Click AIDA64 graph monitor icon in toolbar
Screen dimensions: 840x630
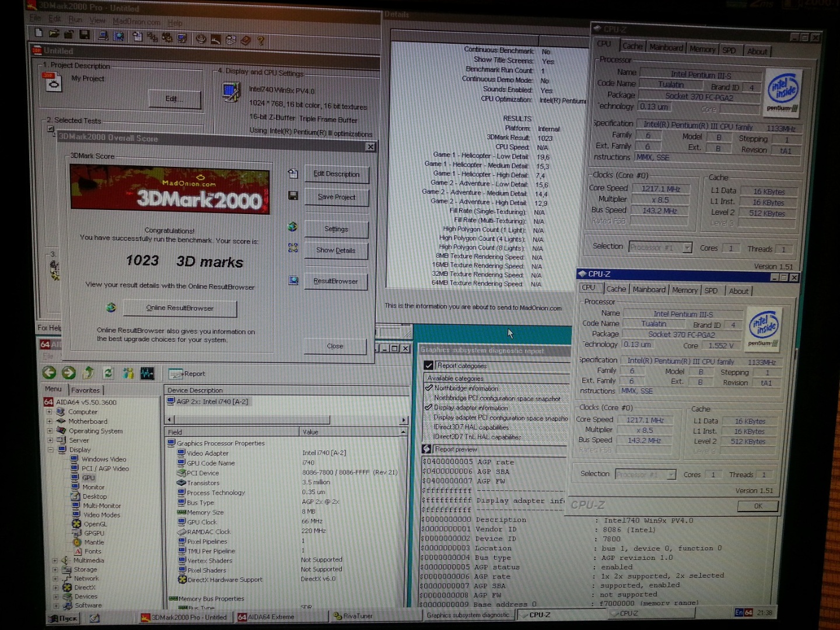147,372
